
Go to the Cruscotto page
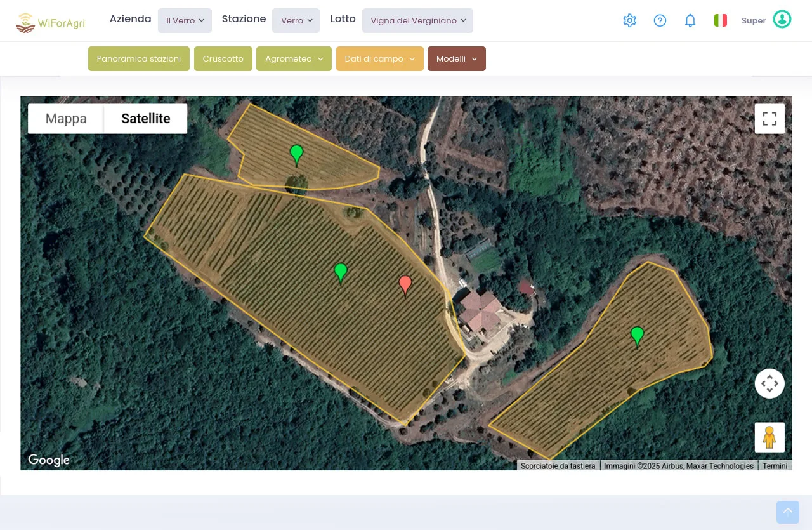tap(223, 58)
